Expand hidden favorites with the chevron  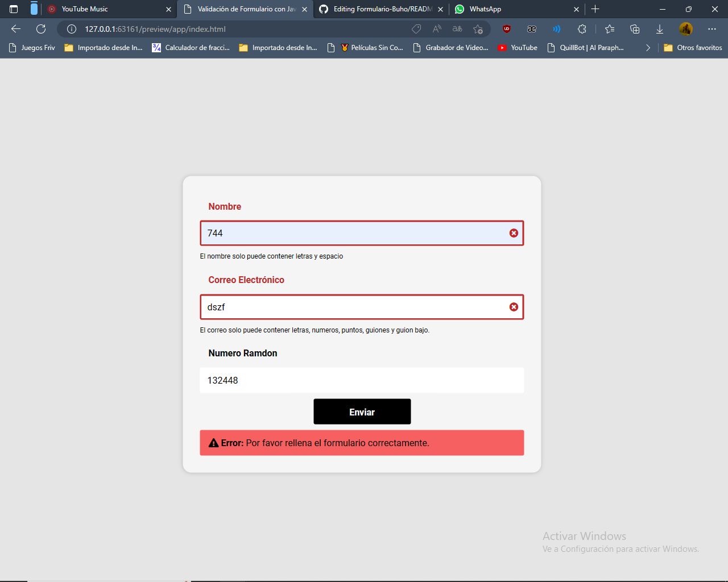(648, 48)
